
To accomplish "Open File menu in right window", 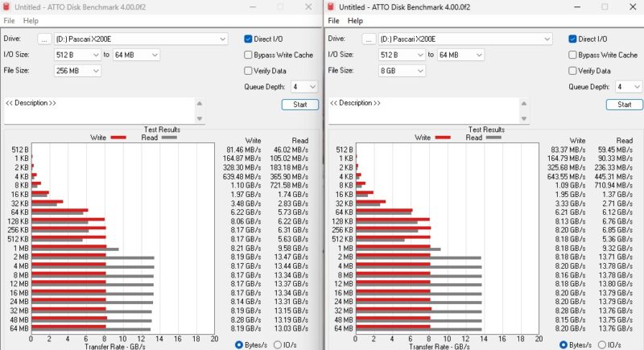I will click(x=333, y=20).
